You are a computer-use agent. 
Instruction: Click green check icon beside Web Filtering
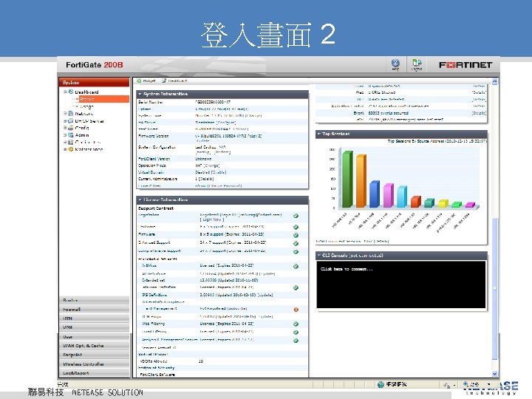[x=296, y=324]
